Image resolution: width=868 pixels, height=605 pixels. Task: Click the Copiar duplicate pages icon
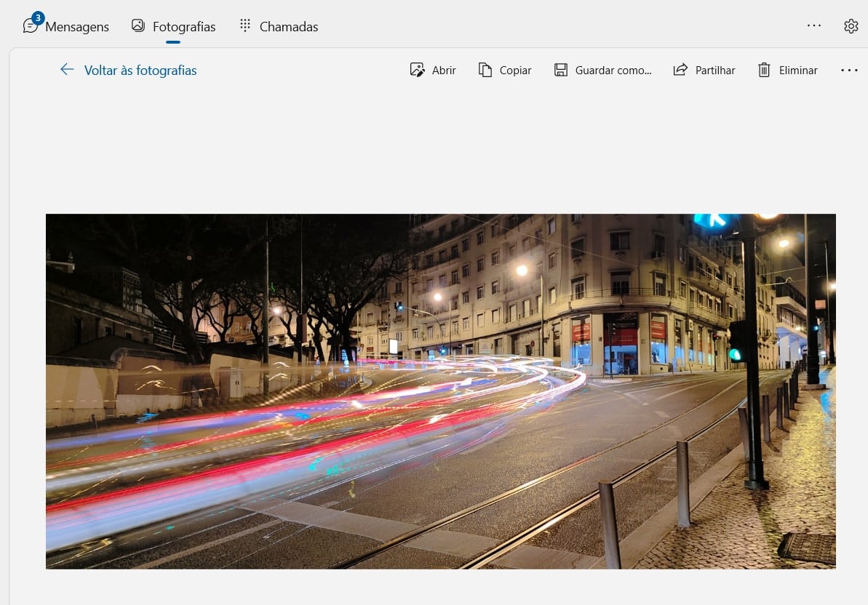click(485, 70)
